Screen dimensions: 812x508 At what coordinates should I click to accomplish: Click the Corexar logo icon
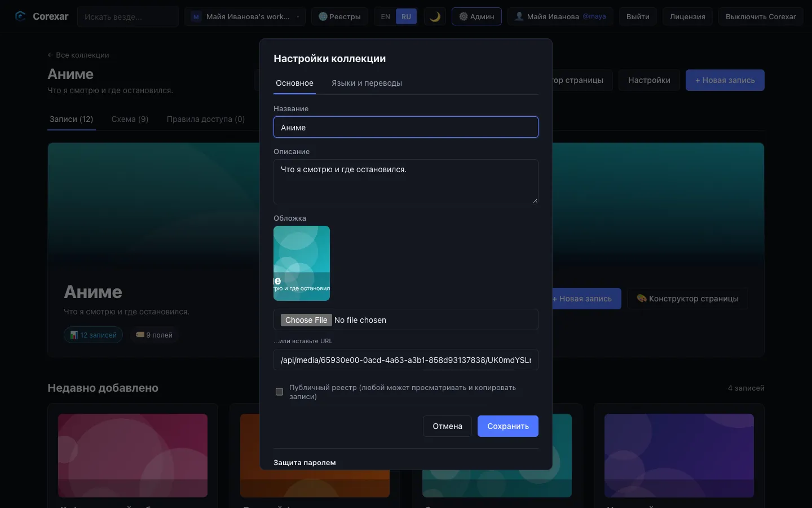click(20, 16)
